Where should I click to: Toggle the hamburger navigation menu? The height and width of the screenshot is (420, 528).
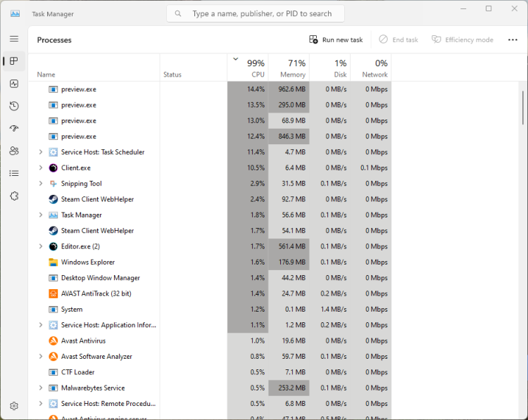14,39
